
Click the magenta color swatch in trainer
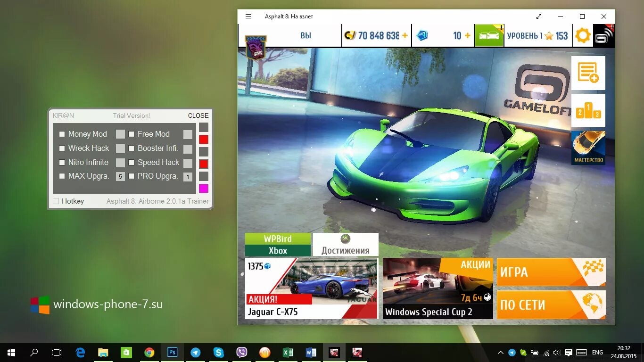click(203, 189)
